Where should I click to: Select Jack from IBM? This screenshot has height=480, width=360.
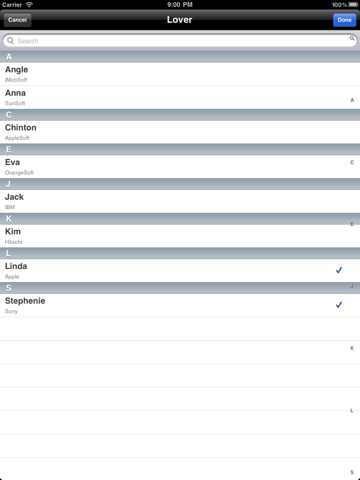180,201
